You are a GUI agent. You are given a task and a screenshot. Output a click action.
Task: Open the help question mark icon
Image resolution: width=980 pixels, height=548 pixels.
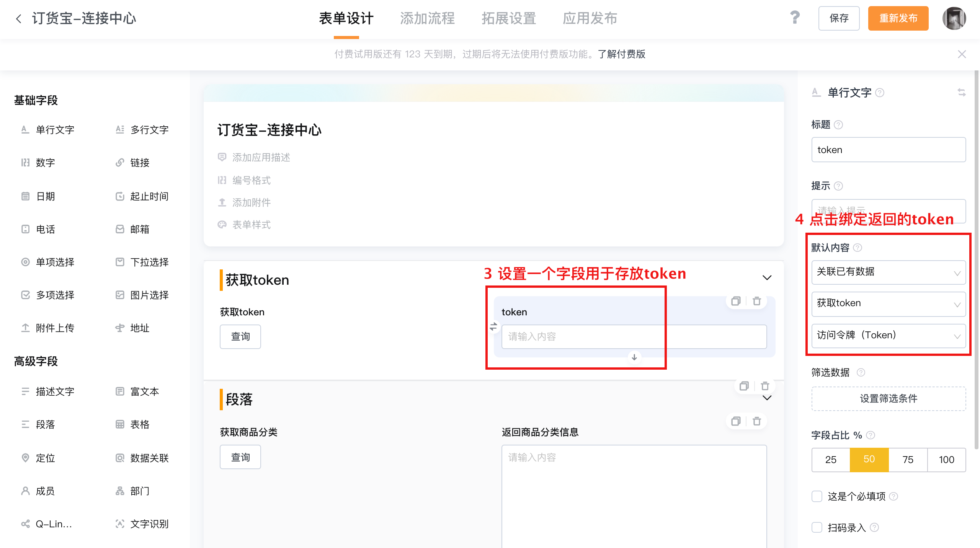[x=795, y=18]
